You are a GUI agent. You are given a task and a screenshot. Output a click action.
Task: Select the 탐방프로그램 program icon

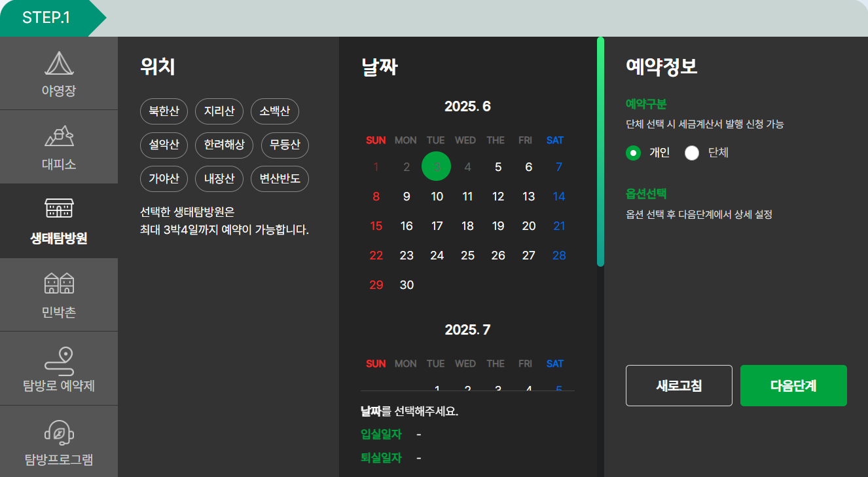click(x=59, y=441)
